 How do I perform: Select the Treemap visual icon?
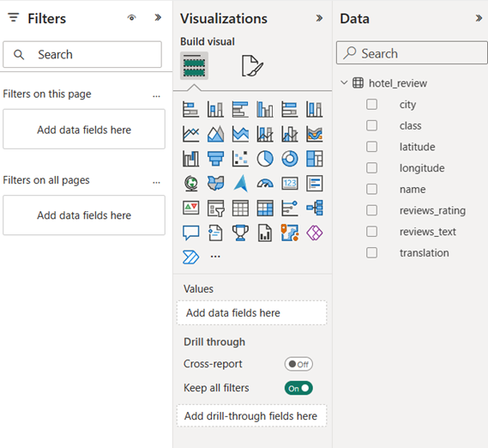(315, 159)
